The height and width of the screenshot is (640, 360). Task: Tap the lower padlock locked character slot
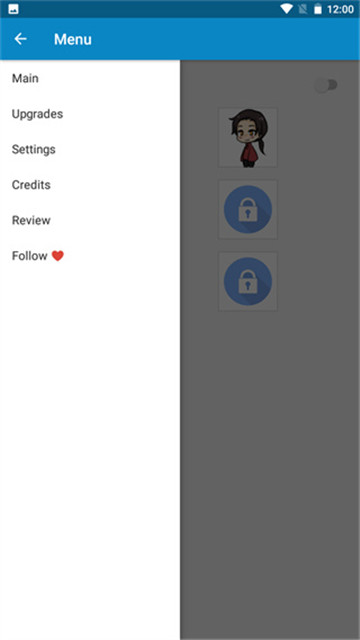point(248,281)
